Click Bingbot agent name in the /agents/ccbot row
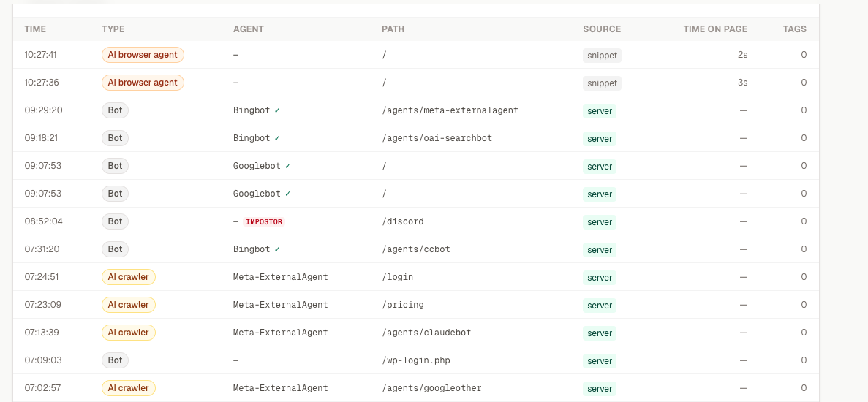Screen dimensions: 868x402 pyautogui.click(x=252, y=249)
